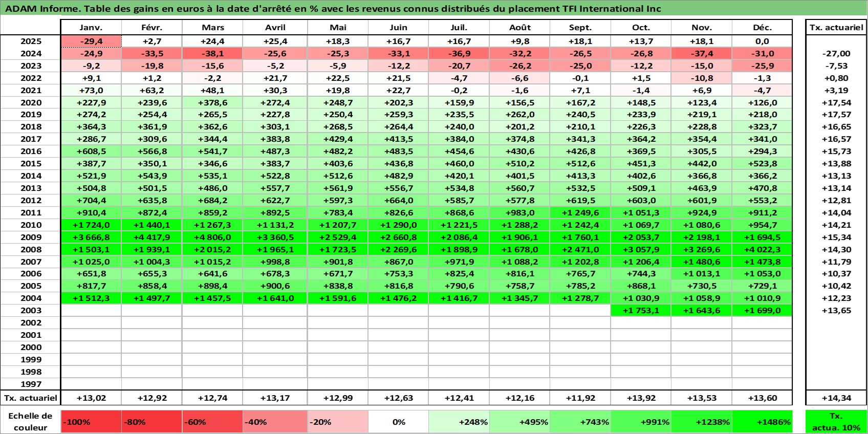
Task: Click the Tx. actuariel bottom row label
Action: [x=31, y=398]
